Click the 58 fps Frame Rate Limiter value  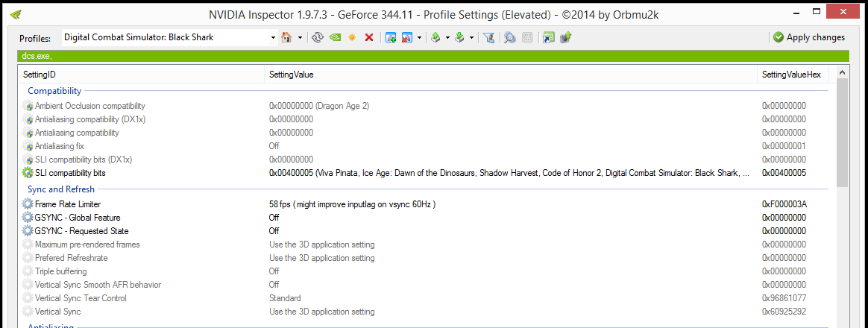353,204
